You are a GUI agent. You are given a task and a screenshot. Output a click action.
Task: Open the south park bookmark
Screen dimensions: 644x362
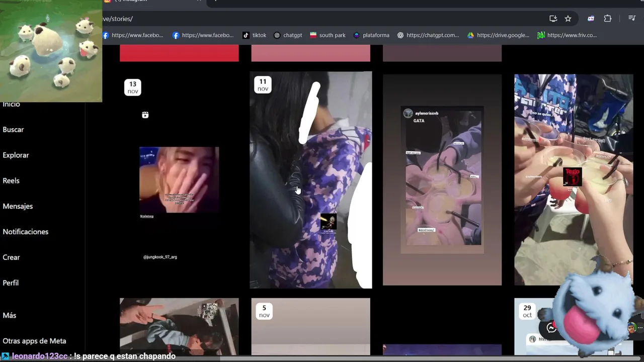click(328, 35)
